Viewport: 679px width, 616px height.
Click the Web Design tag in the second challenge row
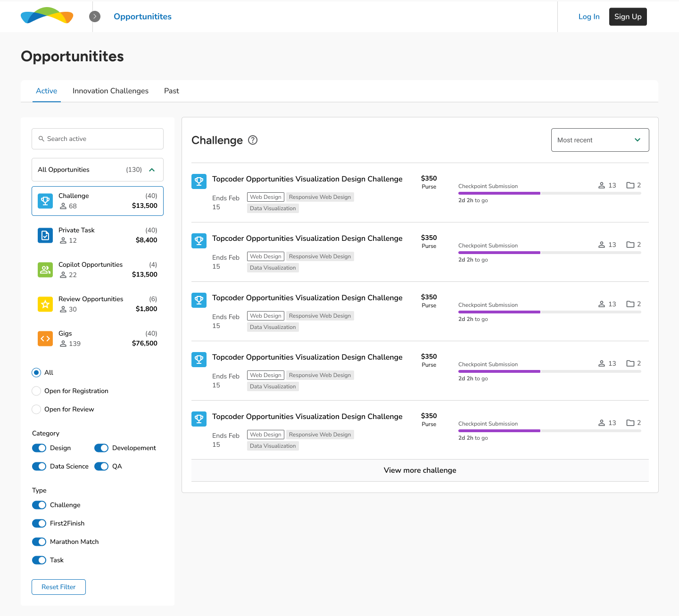(265, 256)
